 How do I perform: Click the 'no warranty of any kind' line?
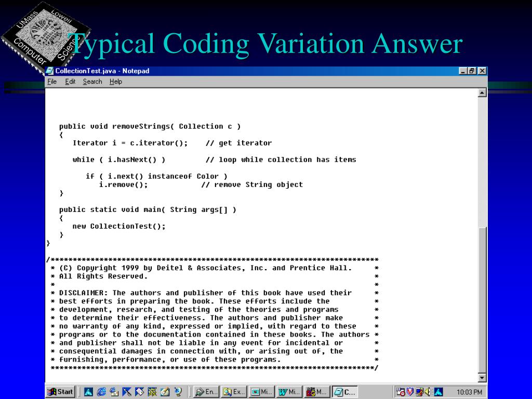(x=208, y=326)
